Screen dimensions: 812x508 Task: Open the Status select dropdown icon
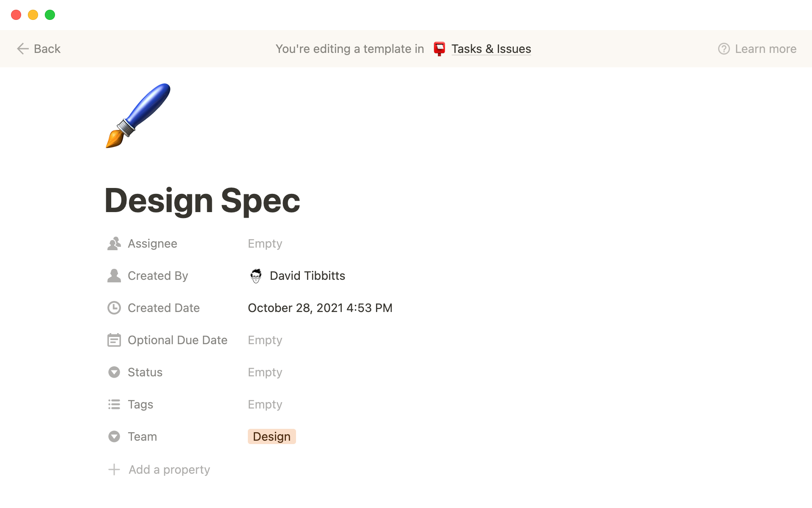tap(114, 373)
